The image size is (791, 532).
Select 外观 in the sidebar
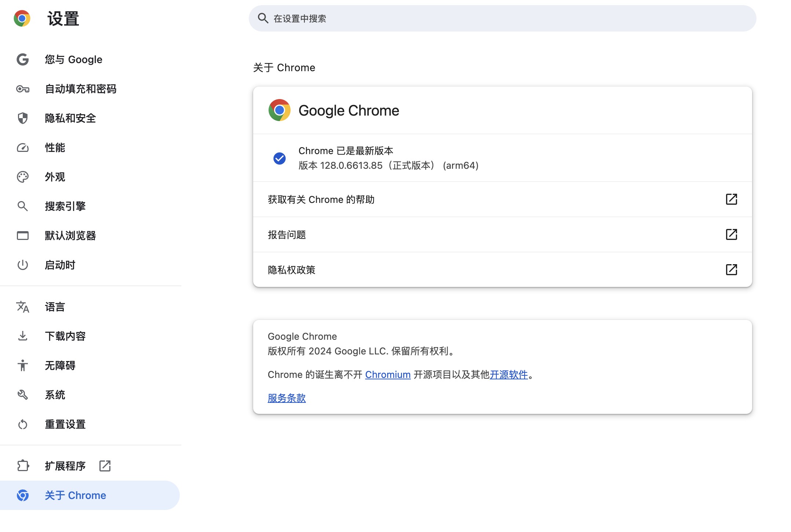click(x=90, y=177)
